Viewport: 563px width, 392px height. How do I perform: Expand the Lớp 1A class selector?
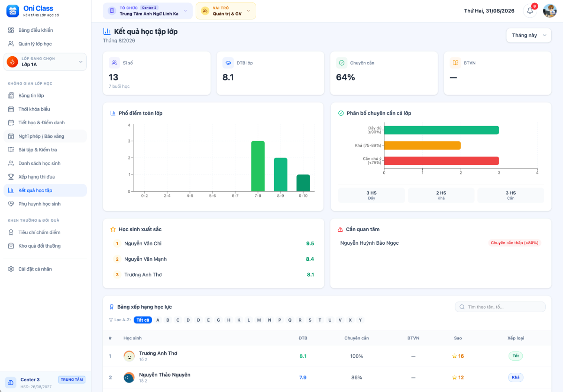(x=45, y=62)
